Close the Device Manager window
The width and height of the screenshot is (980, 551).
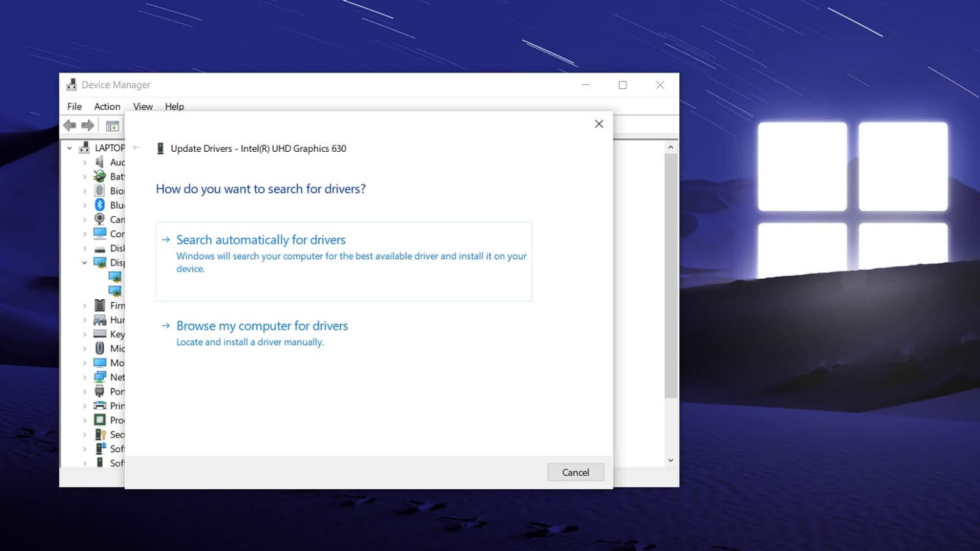[660, 84]
